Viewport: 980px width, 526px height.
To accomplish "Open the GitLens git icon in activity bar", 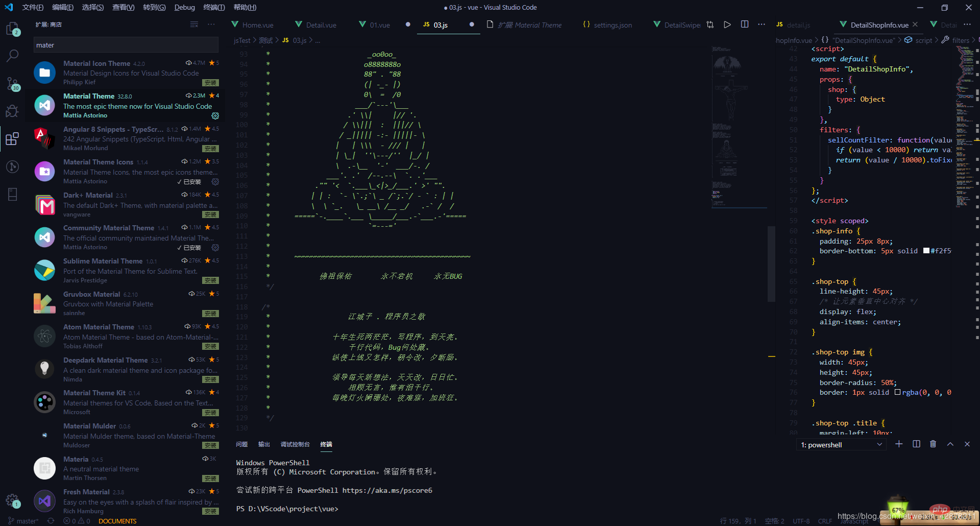I will (12, 166).
